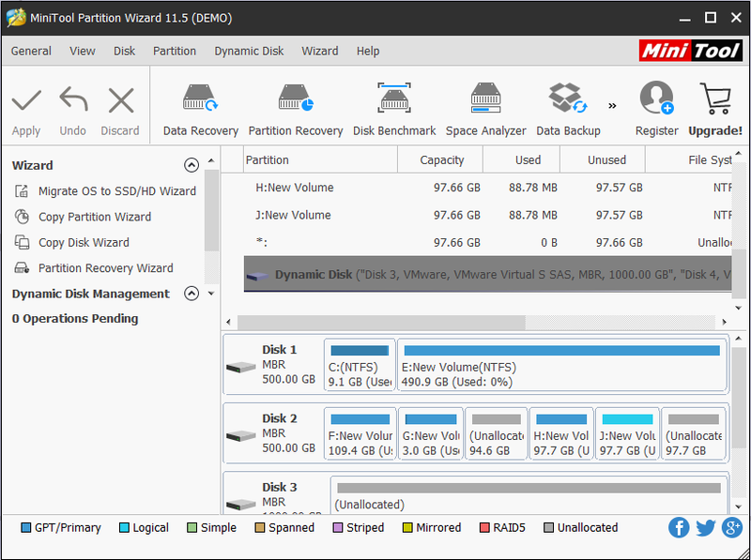Click the Upgrade shopping cart icon
The width and height of the screenshot is (751, 560).
pyautogui.click(x=715, y=98)
